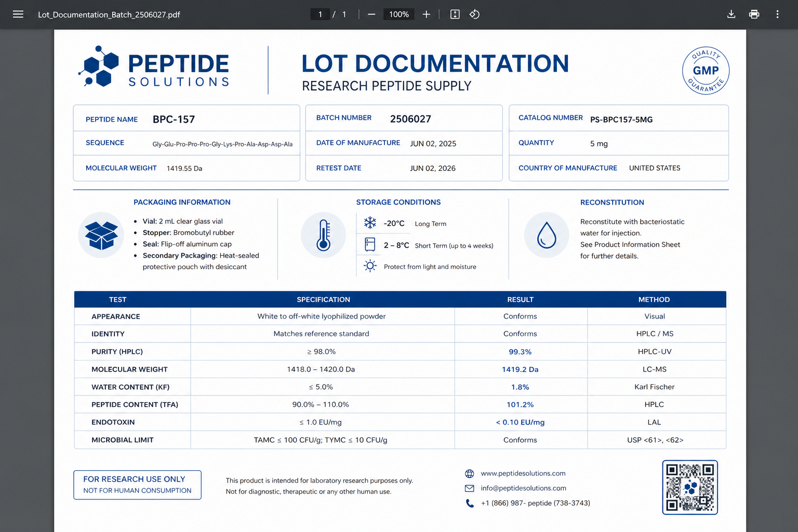Click the STORAGE CONDITIONS heading
Viewport: 798px width, 532px height.
point(398,202)
